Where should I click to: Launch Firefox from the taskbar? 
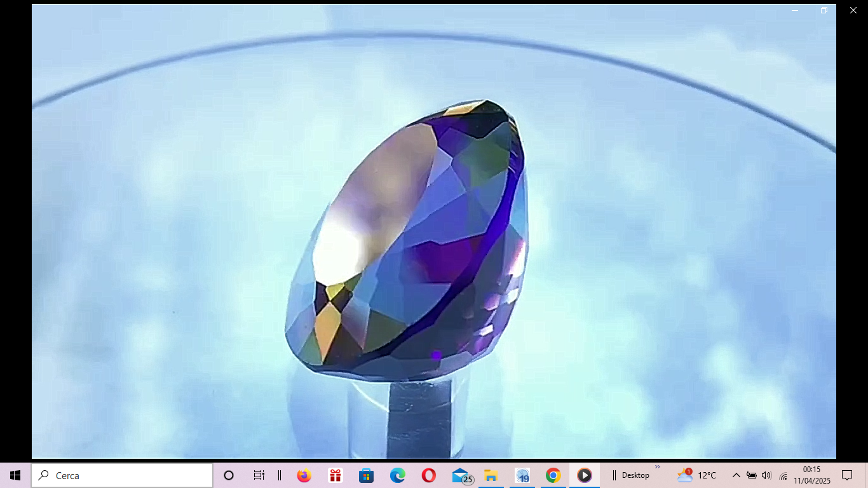click(304, 475)
